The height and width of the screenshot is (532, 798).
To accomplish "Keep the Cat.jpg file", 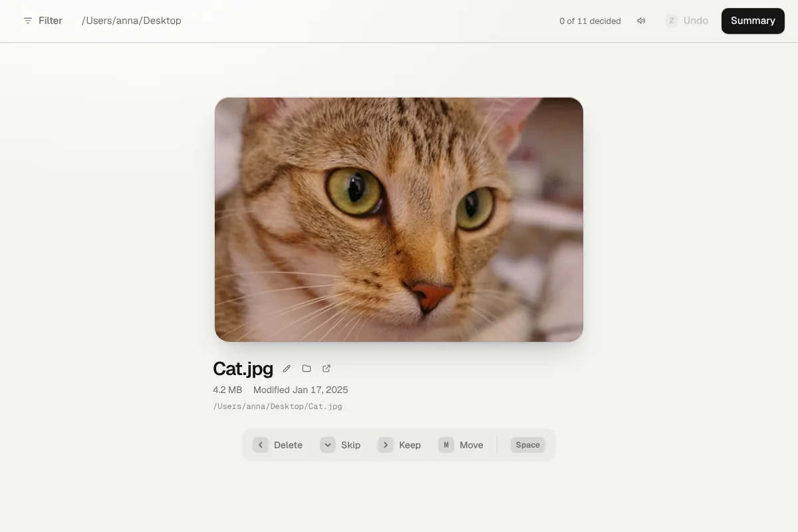I will (x=400, y=445).
